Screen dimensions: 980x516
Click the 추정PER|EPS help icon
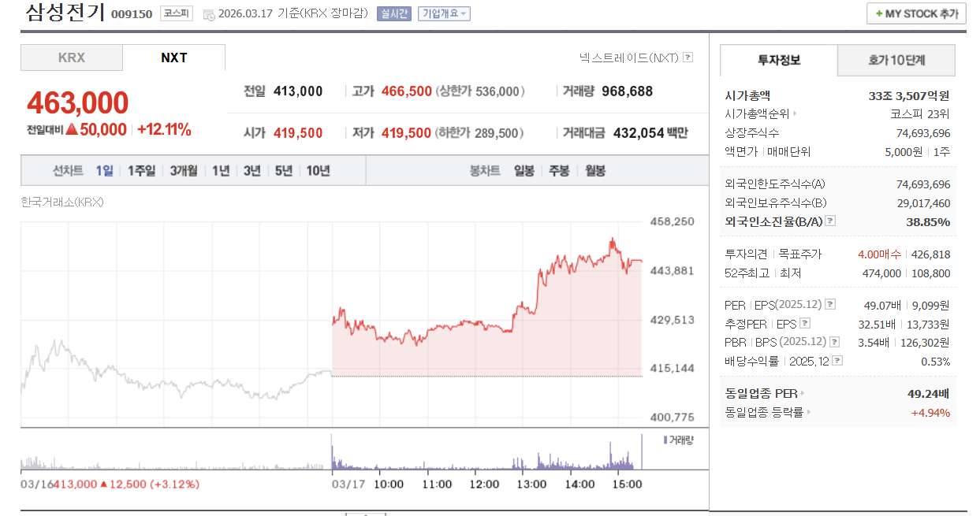click(804, 323)
